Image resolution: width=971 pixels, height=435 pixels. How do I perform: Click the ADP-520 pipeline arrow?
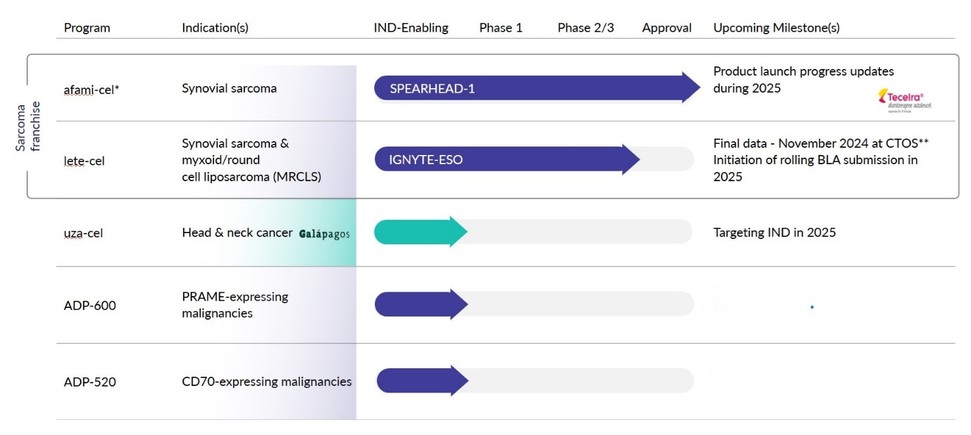[x=421, y=381]
